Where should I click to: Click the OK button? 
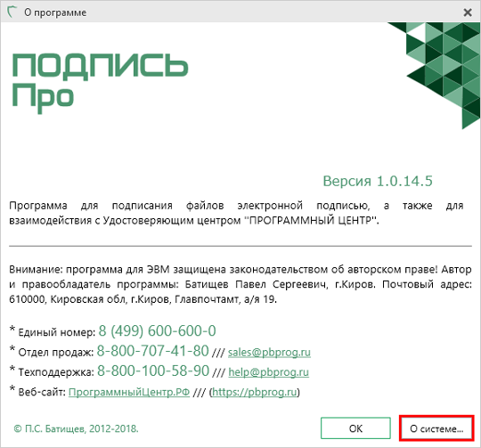tap(355, 428)
